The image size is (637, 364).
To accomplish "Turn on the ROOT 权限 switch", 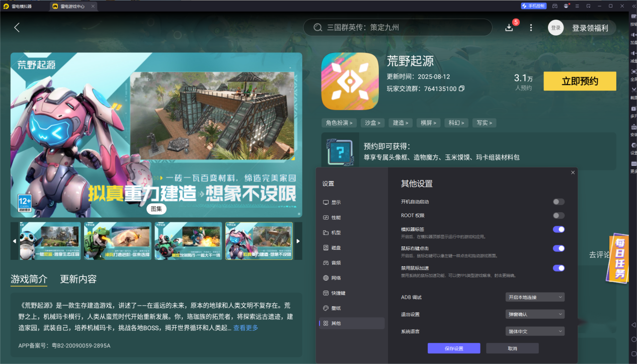I will [559, 215].
